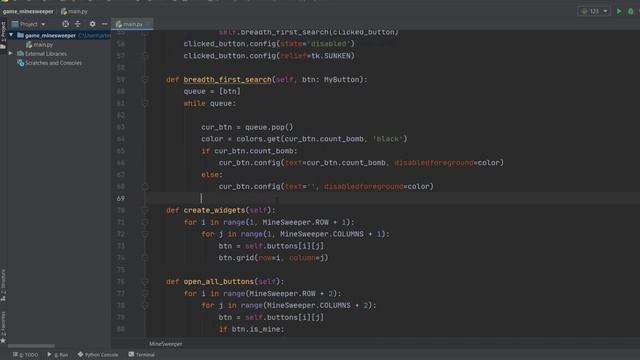Image resolution: width=640 pixels, height=360 pixels.
Task: Click 'cur_btn = queue.pop()' in the editor
Action: click(x=247, y=127)
